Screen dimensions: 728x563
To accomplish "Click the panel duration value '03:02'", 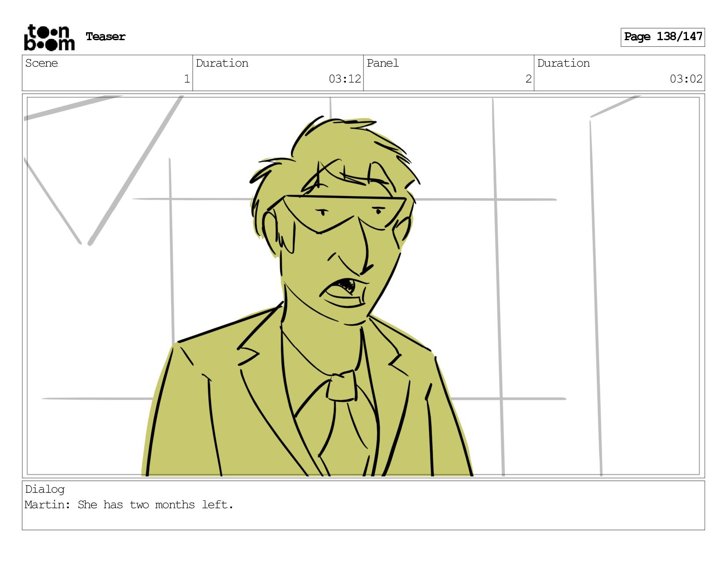I will click(686, 79).
